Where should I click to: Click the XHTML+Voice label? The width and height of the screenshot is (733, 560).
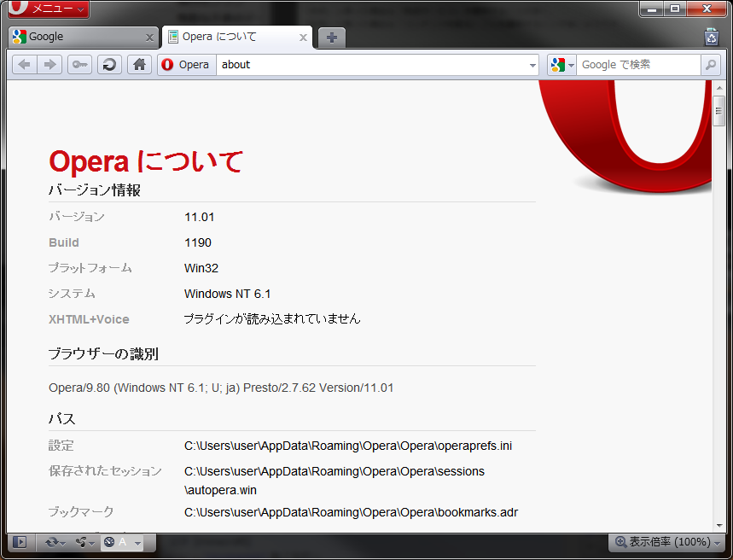point(89,319)
